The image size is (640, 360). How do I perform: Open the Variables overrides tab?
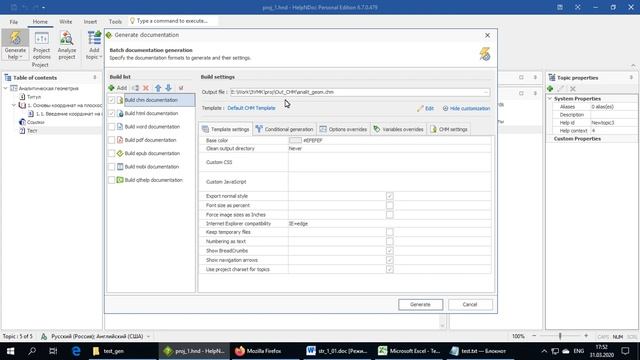pyautogui.click(x=398, y=129)
